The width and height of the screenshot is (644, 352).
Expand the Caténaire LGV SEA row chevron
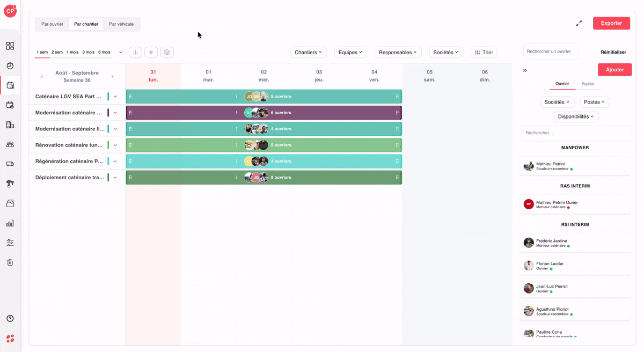click(x=115, y=97)
